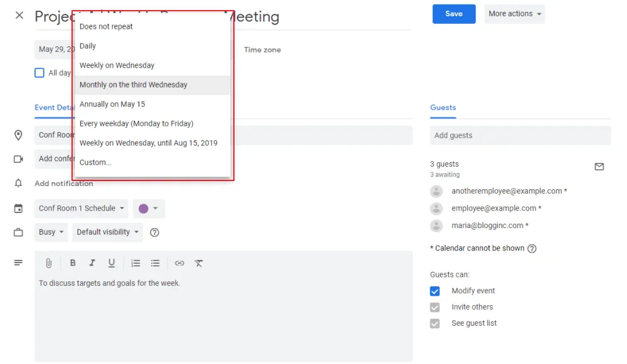627x364 pixels.
Task: Toggle the Invite others checkbox
Action: (x=435, y=307)
